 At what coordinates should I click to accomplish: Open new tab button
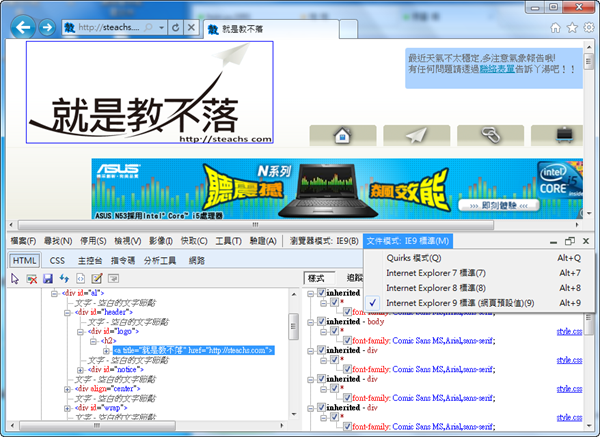click(x=349, y=29)
